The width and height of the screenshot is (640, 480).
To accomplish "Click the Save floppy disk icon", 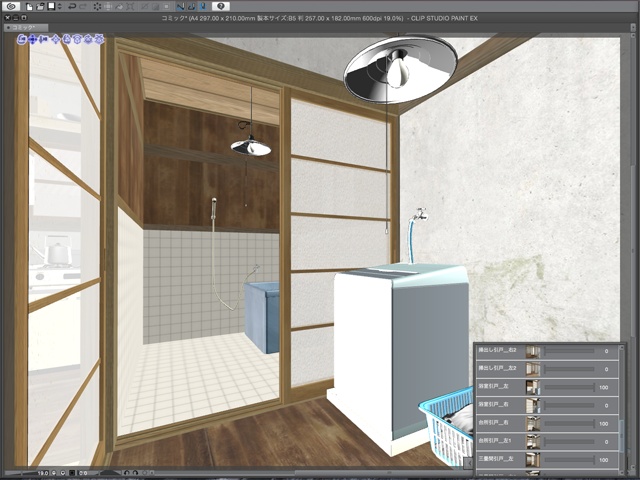I will [x=51, y=6].
